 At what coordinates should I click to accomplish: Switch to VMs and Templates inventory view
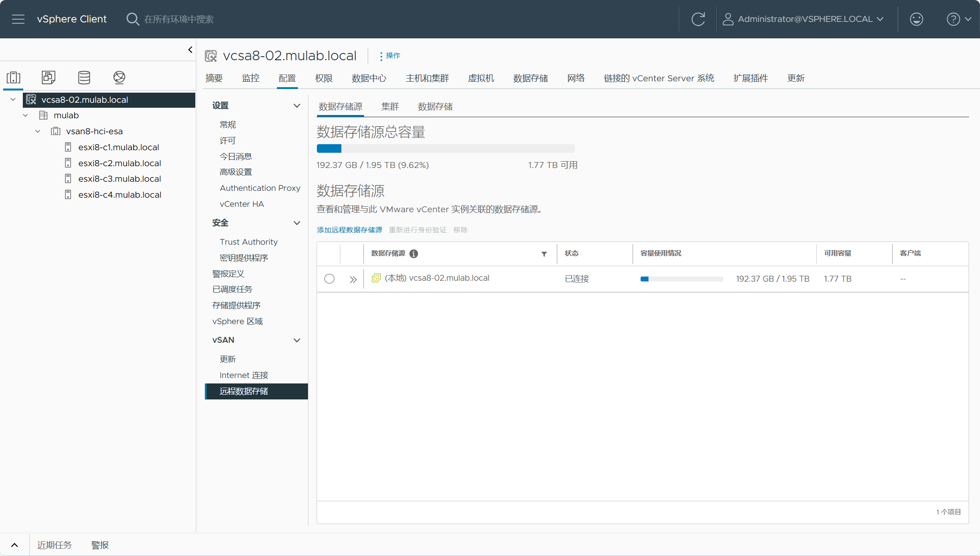point(48,77)
